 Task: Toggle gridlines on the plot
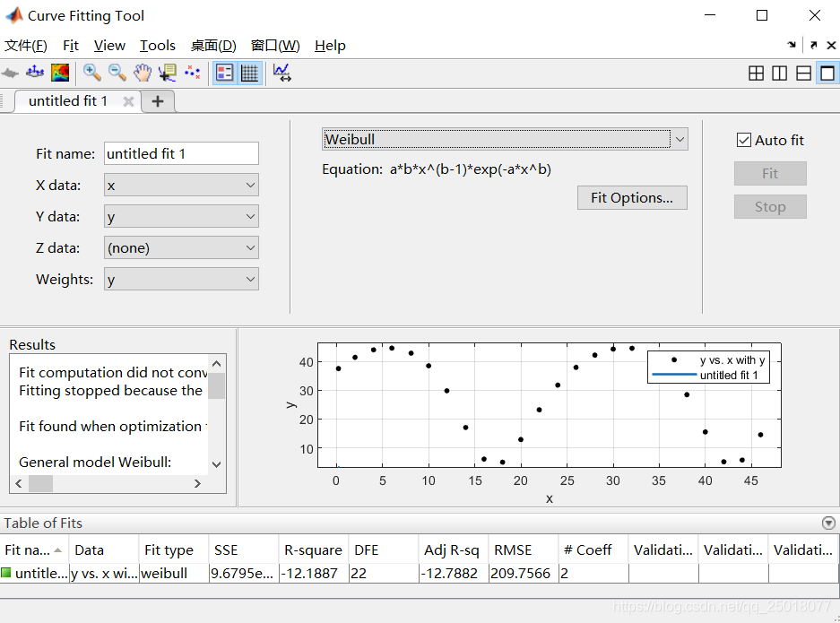(249, 73)
